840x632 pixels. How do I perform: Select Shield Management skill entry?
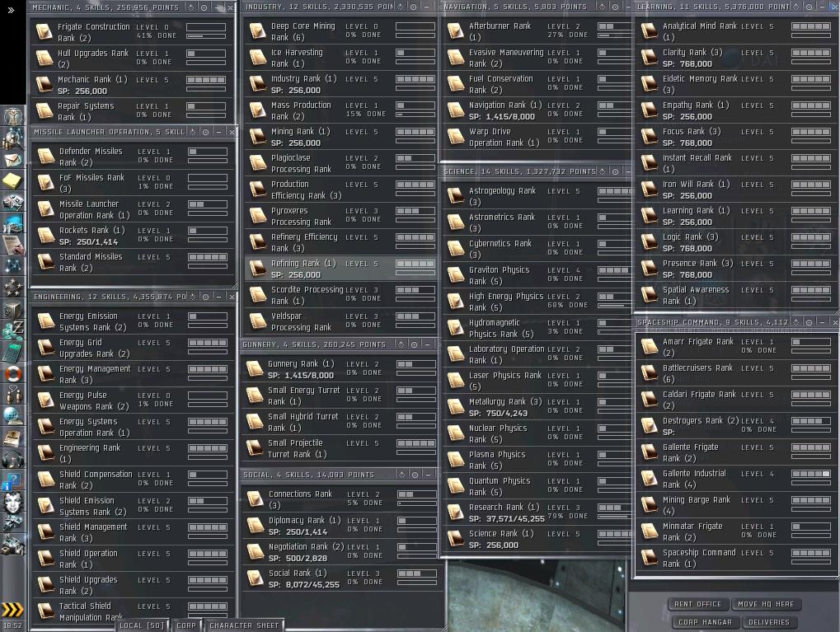pos(132,532)
